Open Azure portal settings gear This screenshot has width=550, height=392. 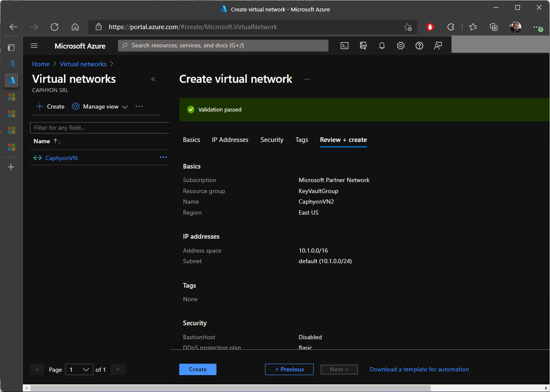[401, 46]
